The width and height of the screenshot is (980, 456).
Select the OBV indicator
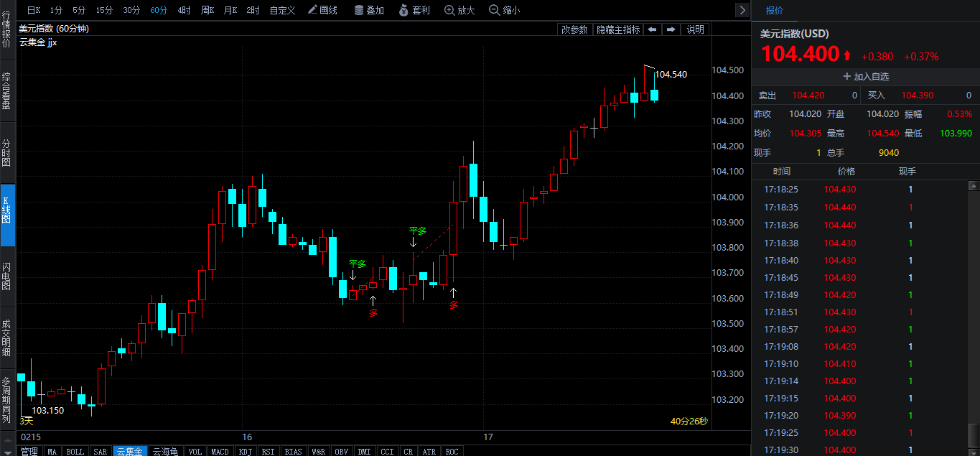341,451
